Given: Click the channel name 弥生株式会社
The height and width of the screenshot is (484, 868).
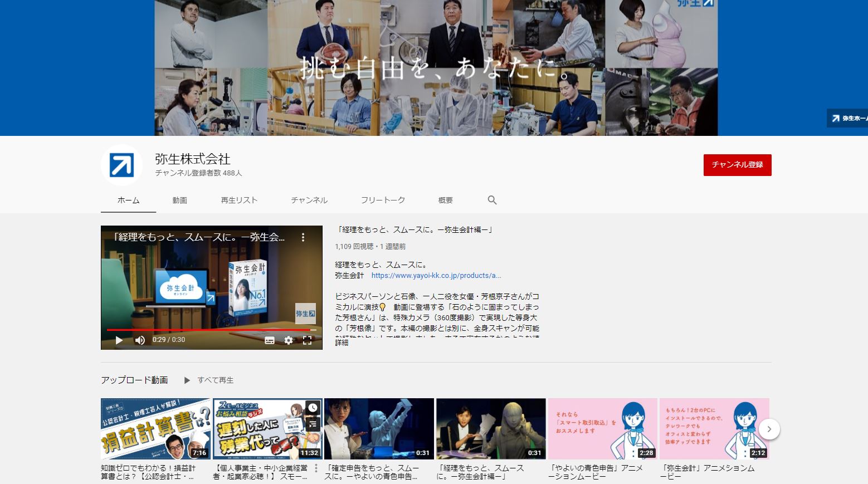Looking at the screenshot, I should click(193, 159).
